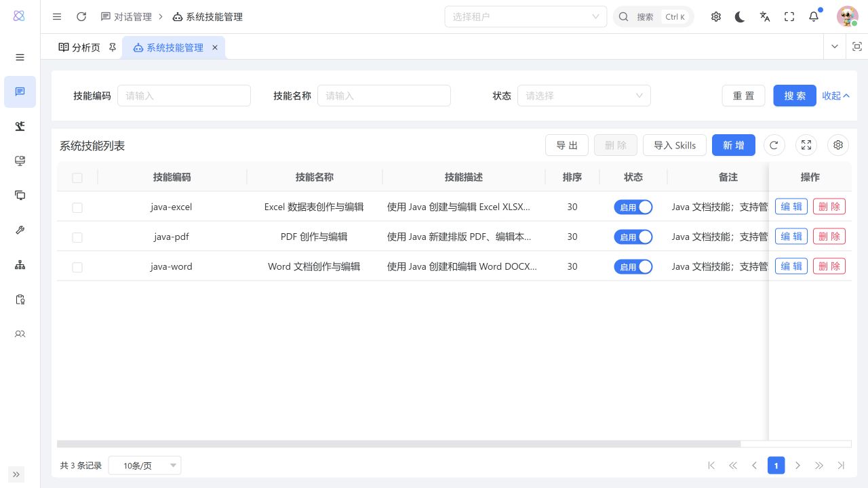Toggle status switch for java-word
This screenshot has height=488, width=868.
(633, 267)
